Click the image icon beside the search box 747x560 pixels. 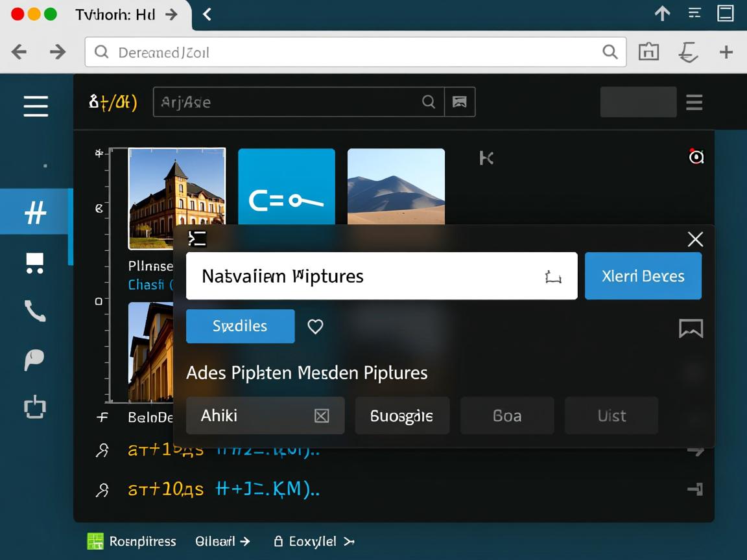click(x=460, y=102)
